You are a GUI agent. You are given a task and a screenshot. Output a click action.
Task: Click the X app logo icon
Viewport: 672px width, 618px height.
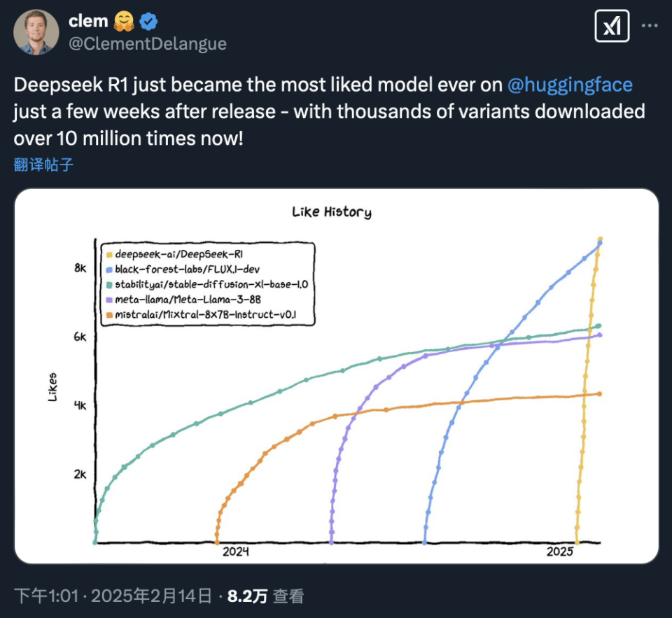[x=612, y=26]
